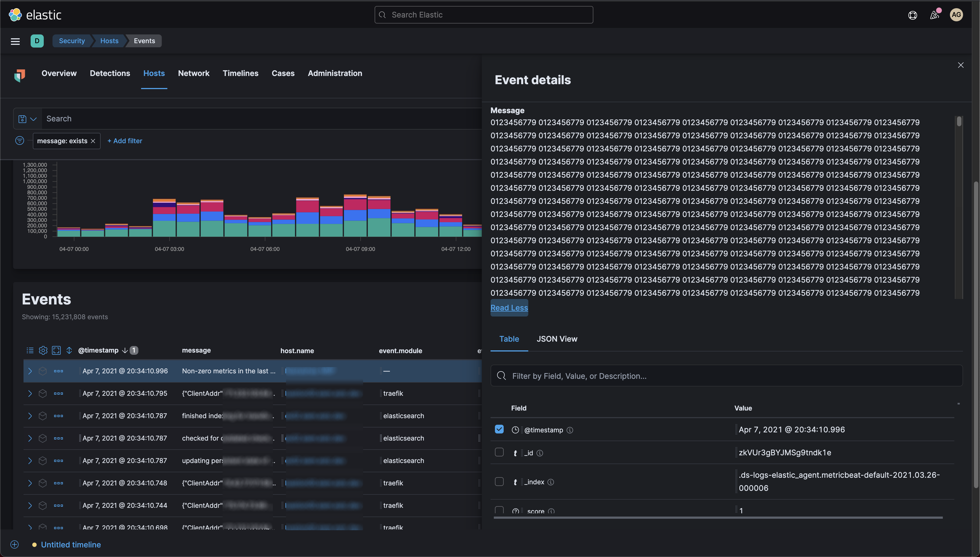Expand the 20:34:10.795 event row
This screenshot has height=557, width=980.
click(30, 393)
